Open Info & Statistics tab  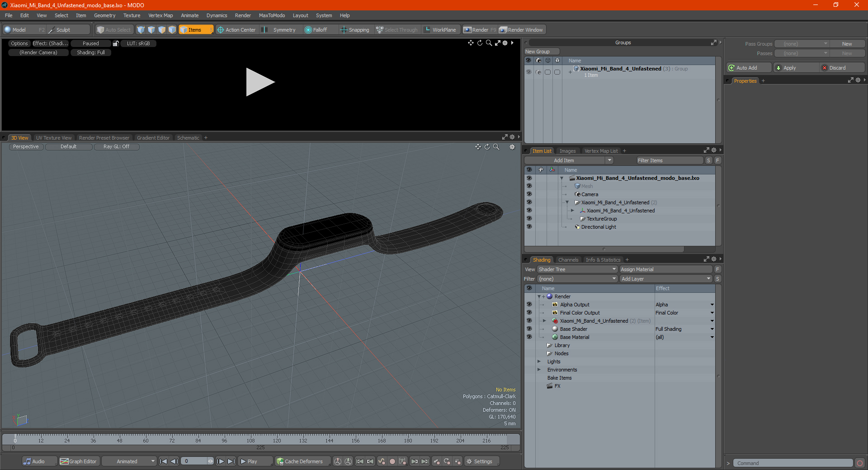pos(603,260)
